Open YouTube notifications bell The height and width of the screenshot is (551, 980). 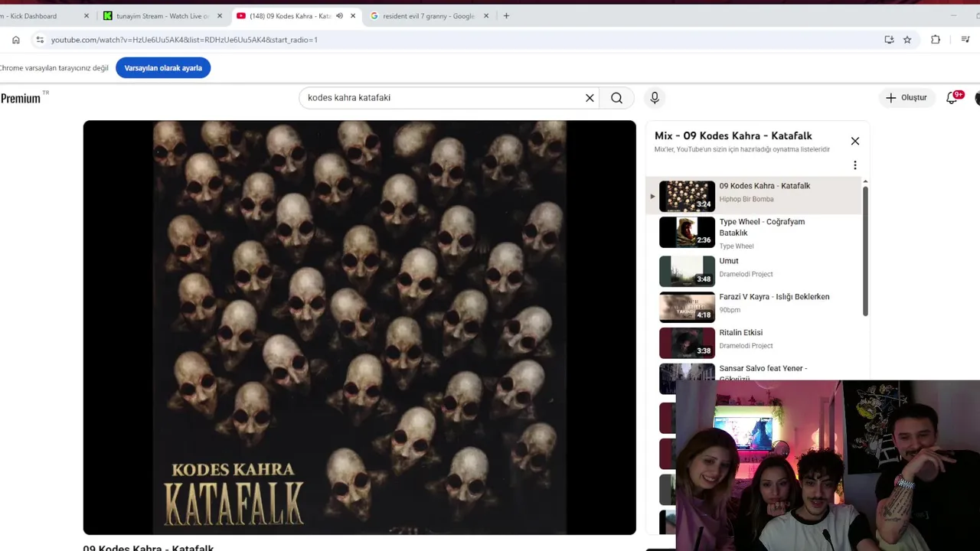pos(952,98)
